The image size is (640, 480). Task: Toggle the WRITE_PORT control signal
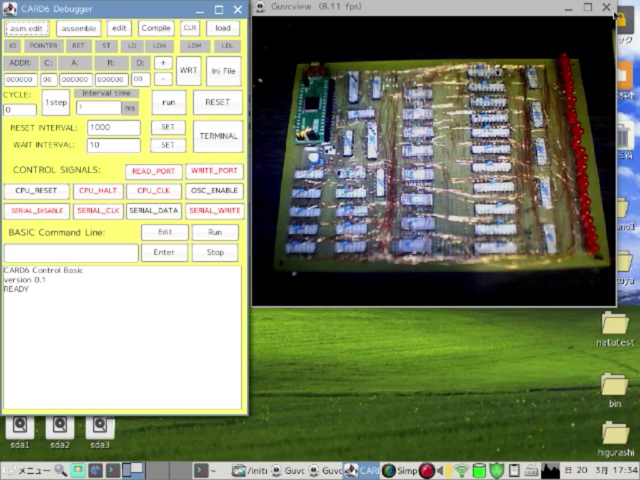214,171
